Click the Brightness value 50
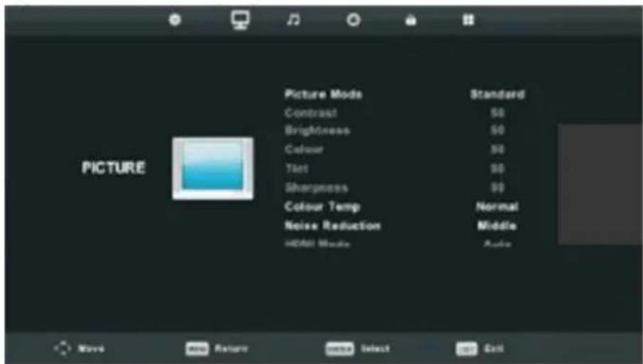 coord(497,131)
